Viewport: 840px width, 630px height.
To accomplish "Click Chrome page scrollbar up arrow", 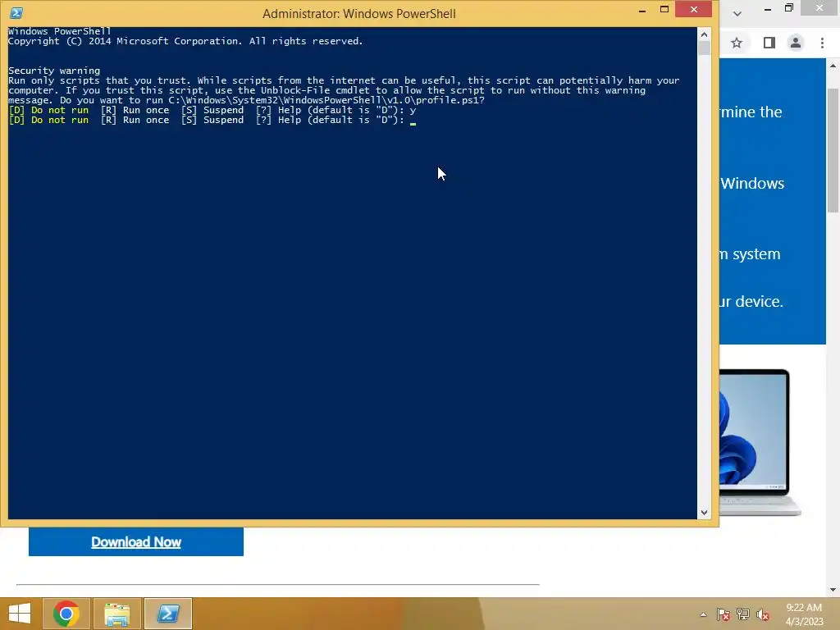I will (x=833, y=66).
